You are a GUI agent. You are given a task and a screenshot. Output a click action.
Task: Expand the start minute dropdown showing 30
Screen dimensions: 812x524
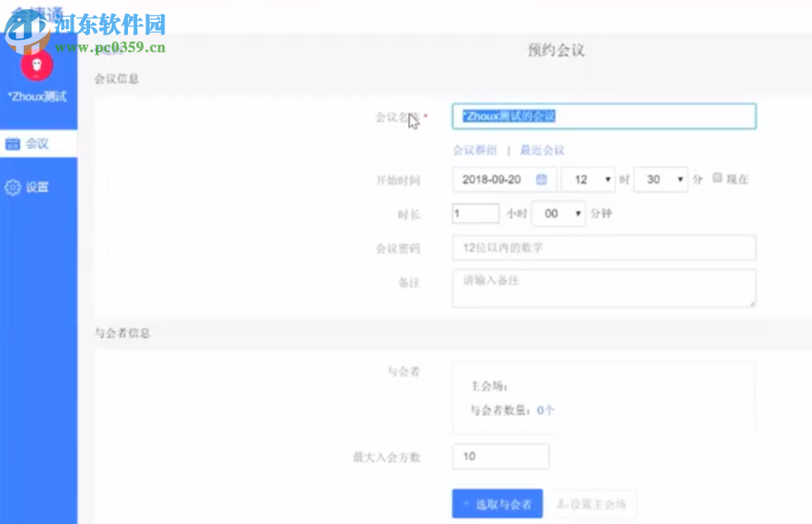click(x=661, y=179)
